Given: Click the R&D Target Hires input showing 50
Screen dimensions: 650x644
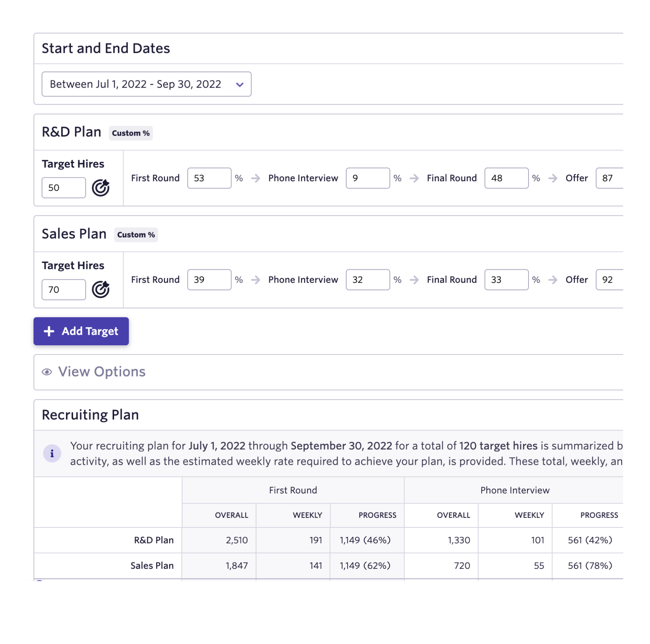Looking at the screenshot, I should (x=63, y=188).
